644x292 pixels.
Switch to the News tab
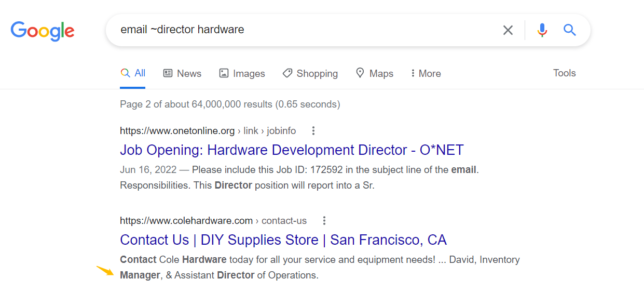pos(182,74)
